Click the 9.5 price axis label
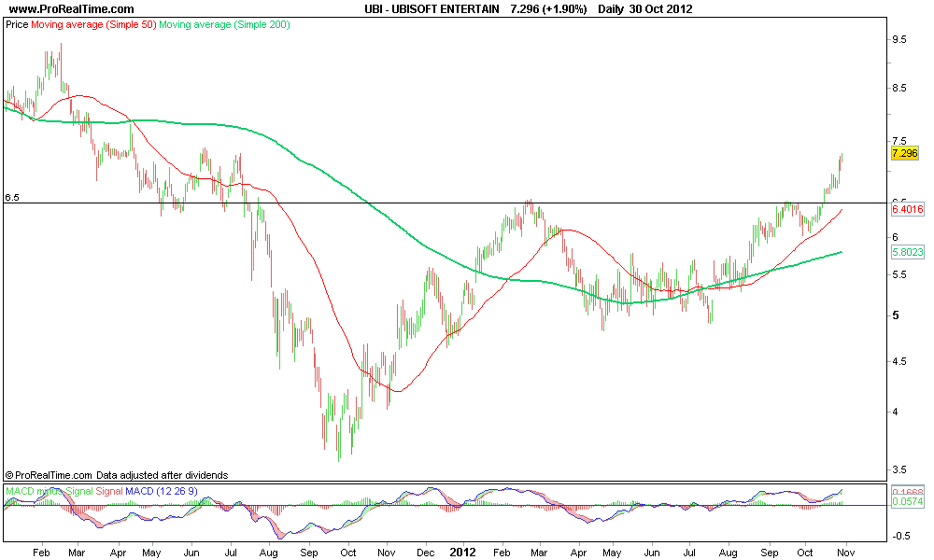 tap(899, 39)
